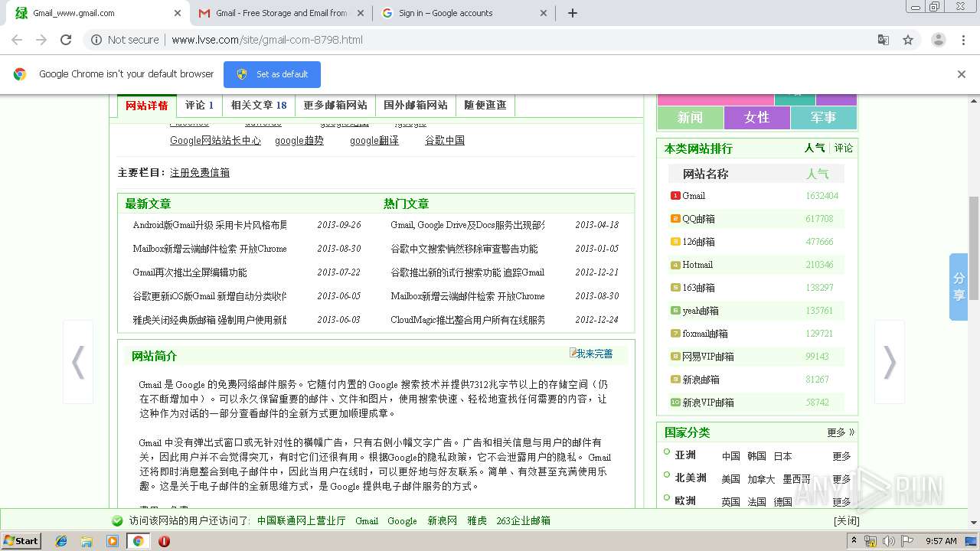Switch to the Sign in – Google accounts tab

[x=464, y=13]
